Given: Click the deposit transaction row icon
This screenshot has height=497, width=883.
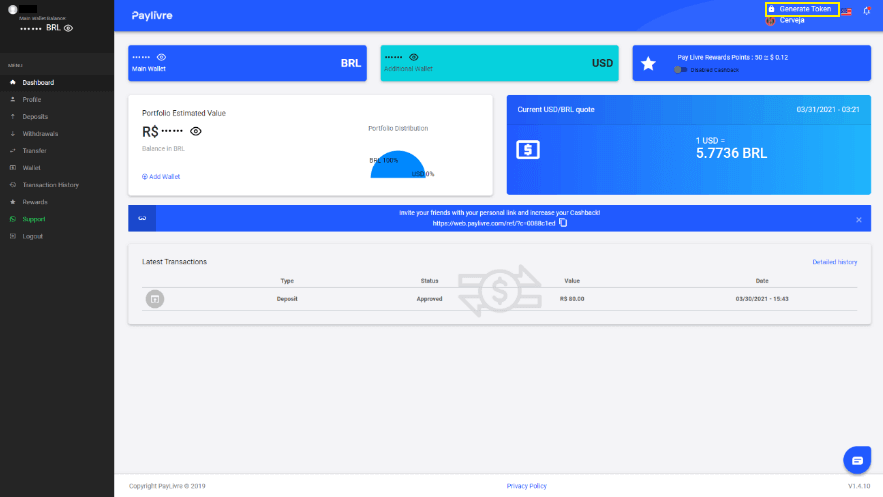Looking at the screenshot, I should coord(155,299).
